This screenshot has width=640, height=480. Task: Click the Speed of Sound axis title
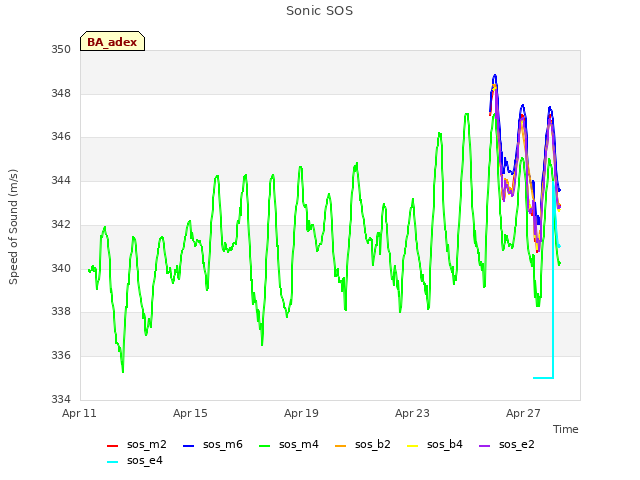13,227
